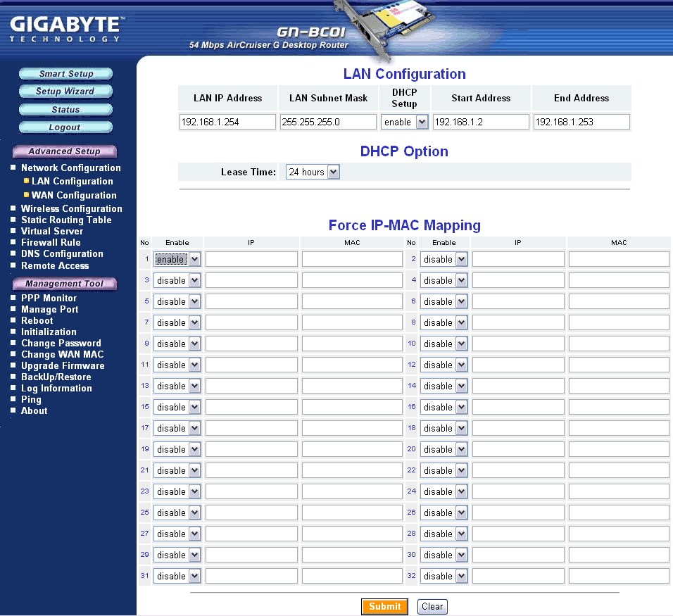The image size is (673, 616).
Task: Click the LAN Subnet Mask field
Action: pyautogui.click(x=328, y=122)
